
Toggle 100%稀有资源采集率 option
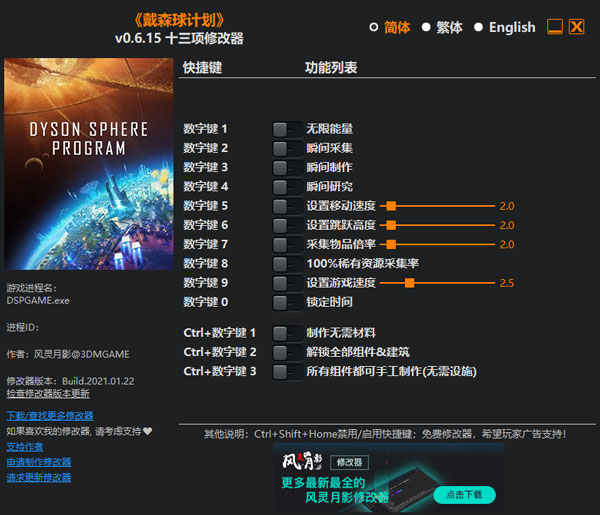pos(287,263)
